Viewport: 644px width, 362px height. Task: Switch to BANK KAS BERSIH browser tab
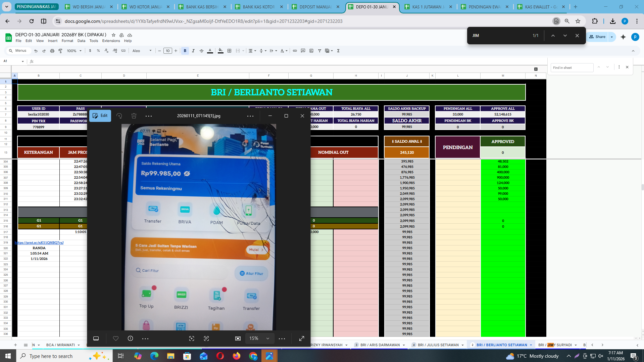tap(202, 7)
